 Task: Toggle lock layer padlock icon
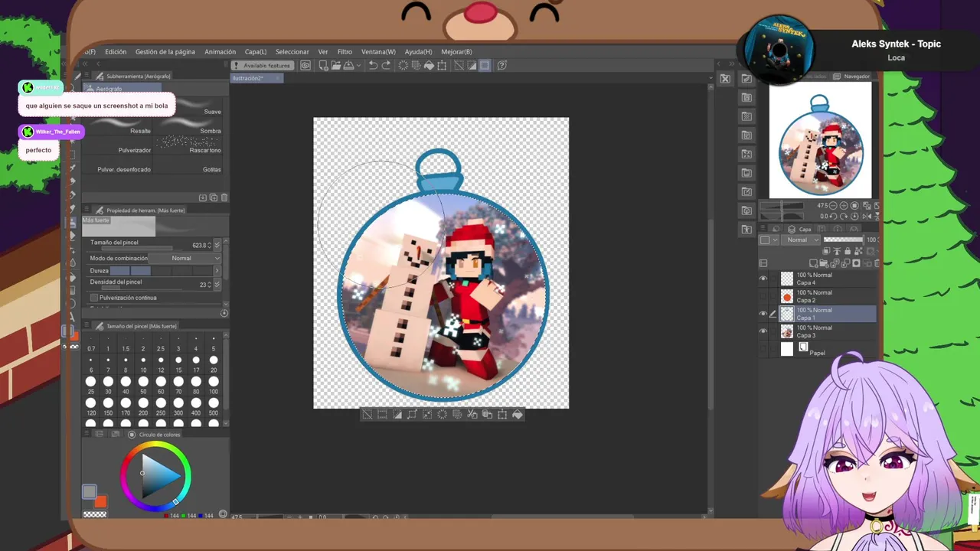848,251
